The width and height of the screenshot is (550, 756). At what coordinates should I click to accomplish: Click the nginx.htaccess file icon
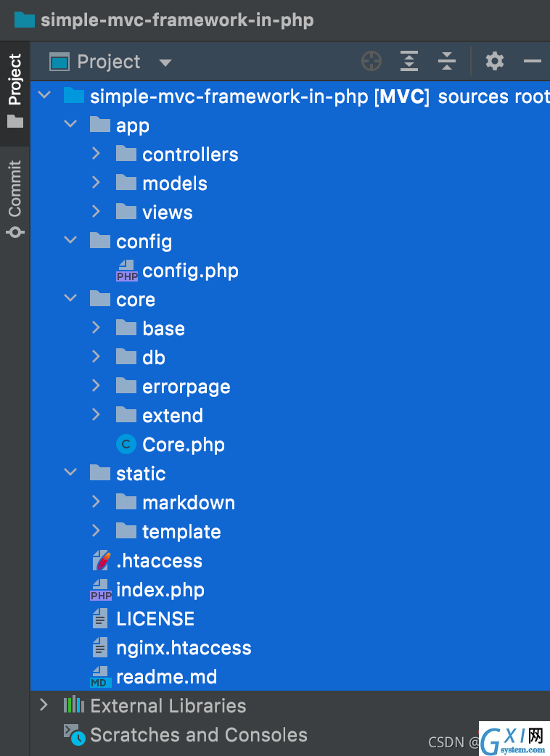[x=100, y=647]
